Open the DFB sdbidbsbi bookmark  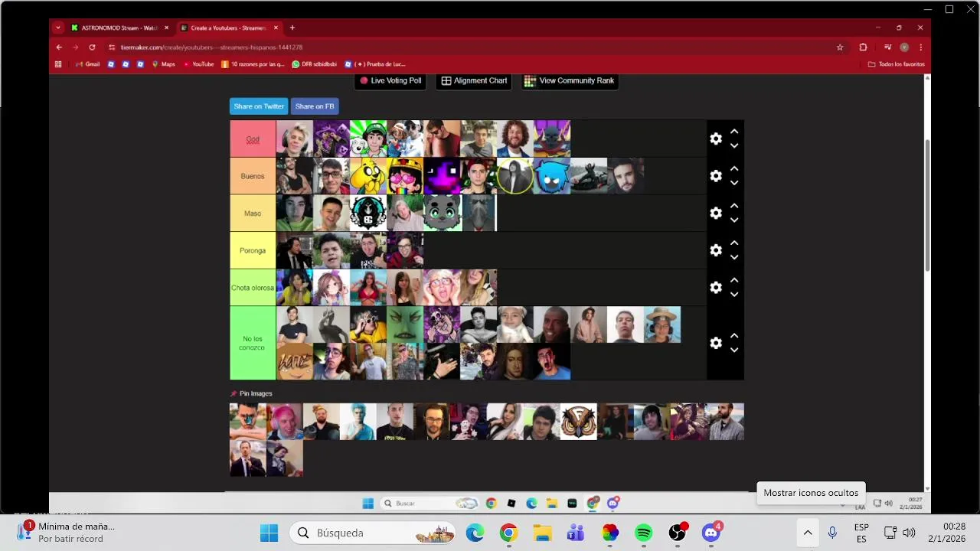coord(315,64)
